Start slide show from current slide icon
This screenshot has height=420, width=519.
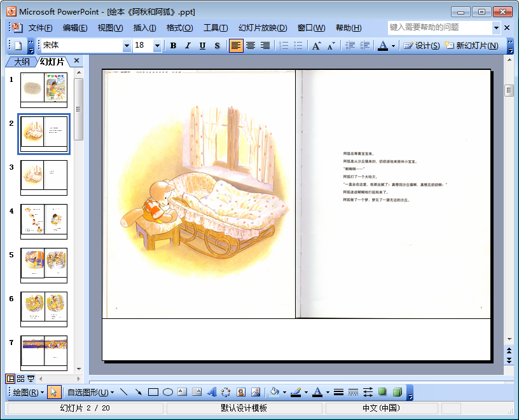[x=31, y=379]
